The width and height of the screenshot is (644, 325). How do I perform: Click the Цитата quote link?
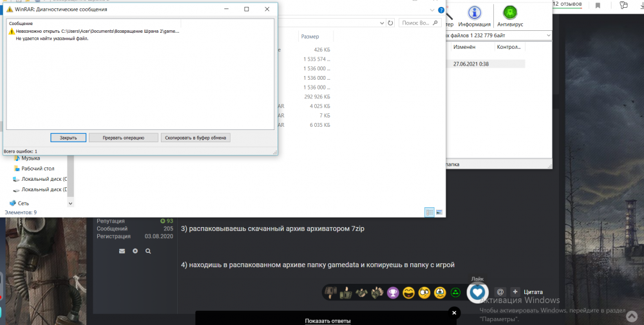[x=533, y=292]
